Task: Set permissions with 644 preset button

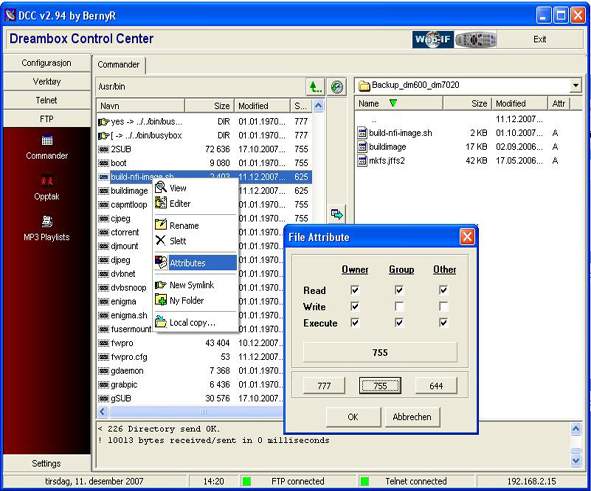Action: click(x=436, y=385)
